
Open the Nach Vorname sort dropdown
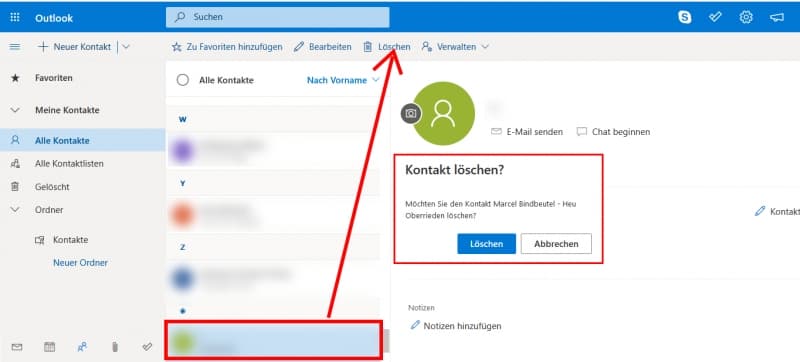coord(343,80)
